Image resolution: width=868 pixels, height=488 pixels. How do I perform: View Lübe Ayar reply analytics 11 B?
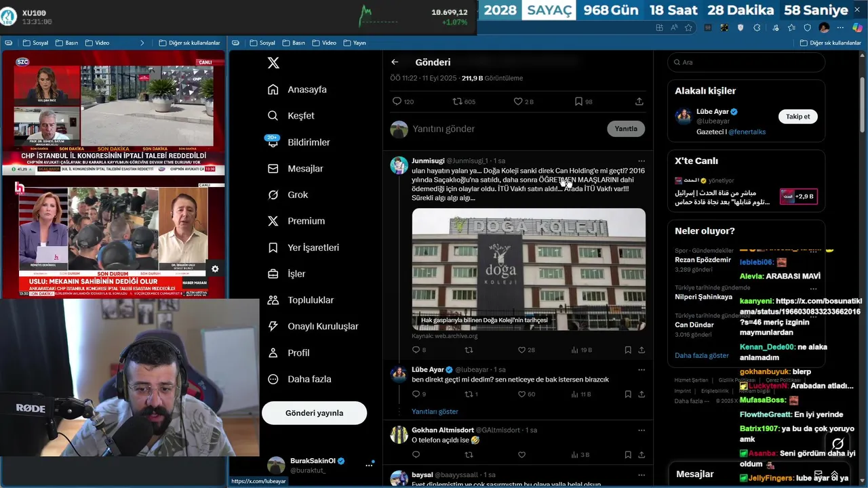tap(581, 394)
